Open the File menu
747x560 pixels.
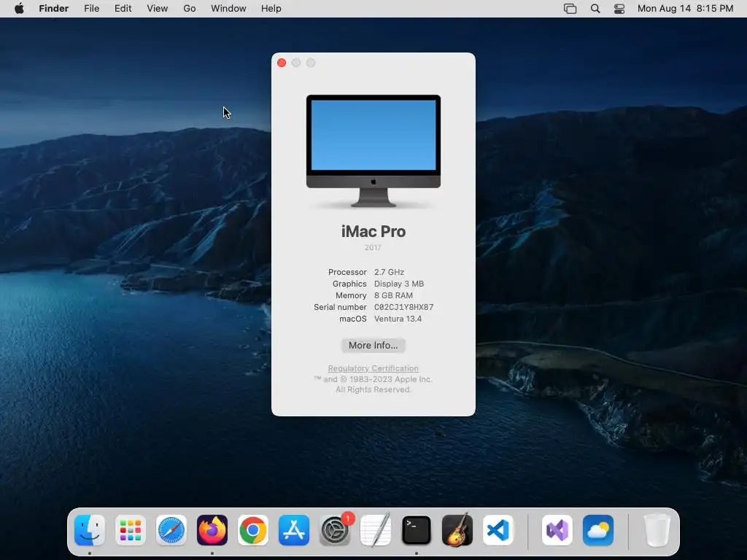point(91,9)
